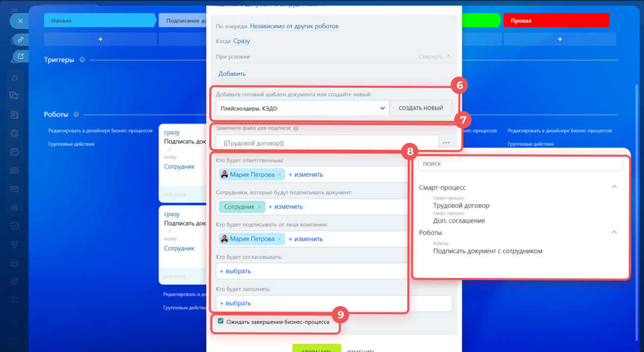
Task: Click help icon next to Триггеры
Action: [x=82, y=60]
